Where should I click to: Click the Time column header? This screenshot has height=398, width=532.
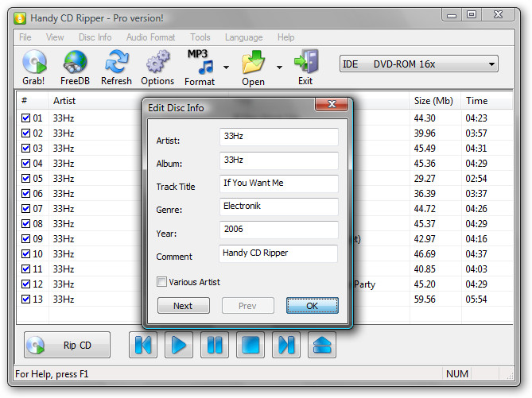[476, 101]
